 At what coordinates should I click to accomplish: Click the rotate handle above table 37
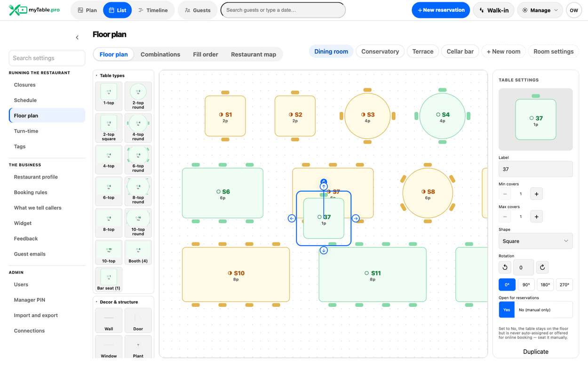click(324, 182)
